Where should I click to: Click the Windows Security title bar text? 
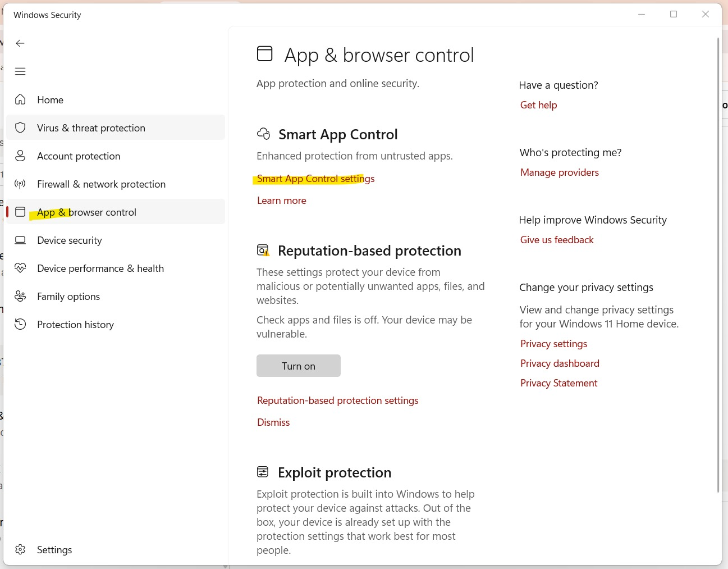47,15
